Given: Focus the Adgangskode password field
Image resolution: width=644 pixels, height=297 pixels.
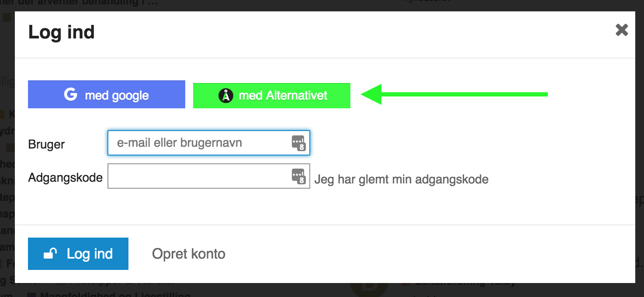Looking at the screenshot, I should point(209,176).
